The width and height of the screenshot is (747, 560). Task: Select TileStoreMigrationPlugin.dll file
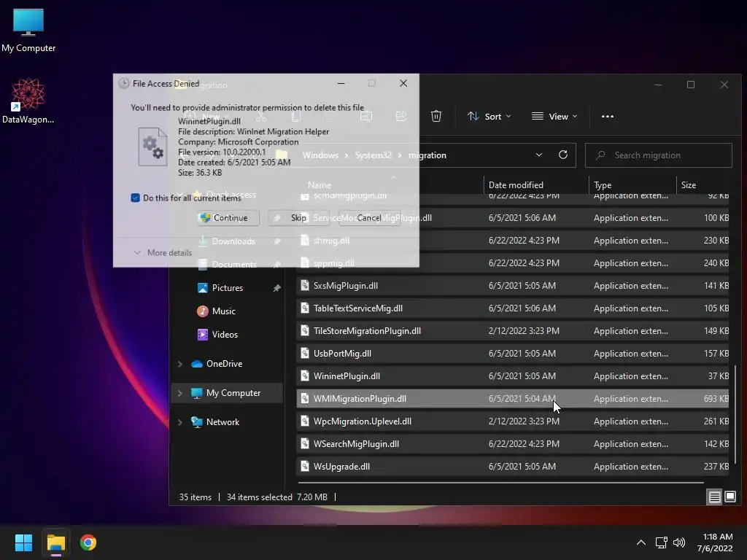513,331
